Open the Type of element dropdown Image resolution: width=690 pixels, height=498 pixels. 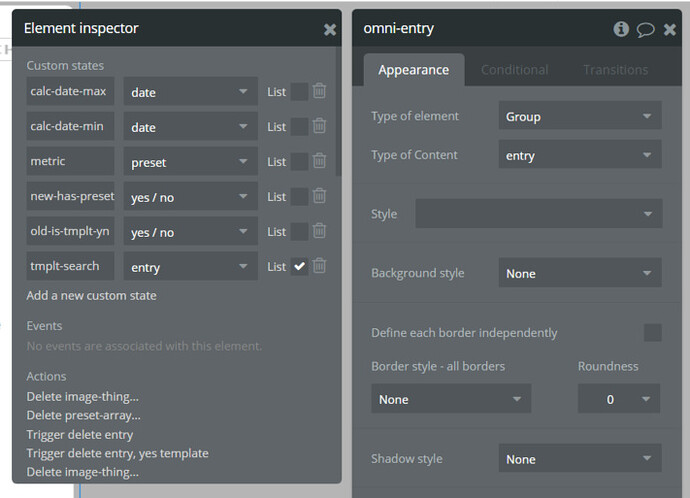tap(579, 116)
